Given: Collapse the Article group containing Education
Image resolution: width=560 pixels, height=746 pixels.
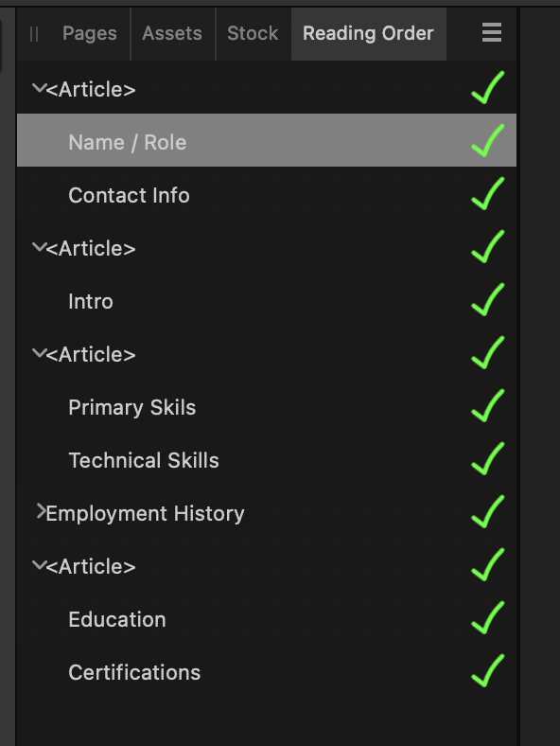Looking at the screenshot, I should click(x=39, y=565).
